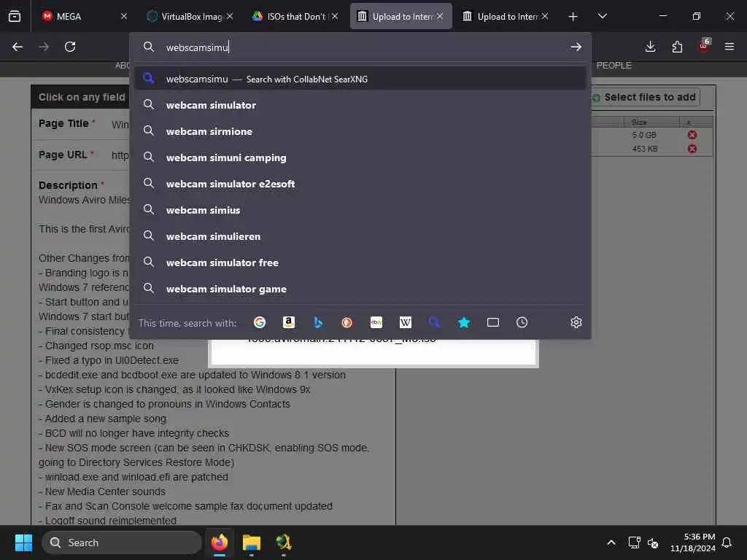Click the muted volume tray icon
Image resolution: width=747 pixels, height=560 pixels.
coord(653,542)
